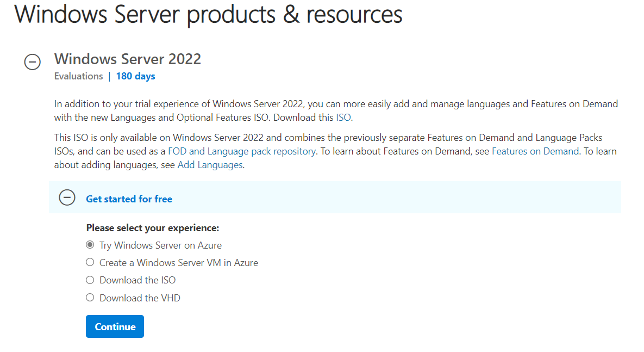Select Try Windows Server on Azure option
The image size is (644, 352).
pyautogui.click(x=90, y=245)
